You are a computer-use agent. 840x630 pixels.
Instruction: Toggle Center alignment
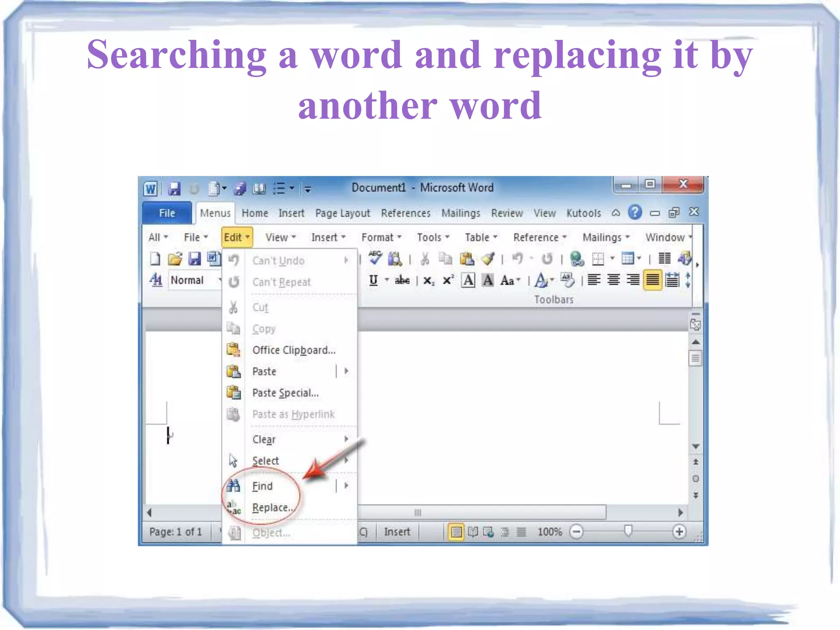click(614, 280)
